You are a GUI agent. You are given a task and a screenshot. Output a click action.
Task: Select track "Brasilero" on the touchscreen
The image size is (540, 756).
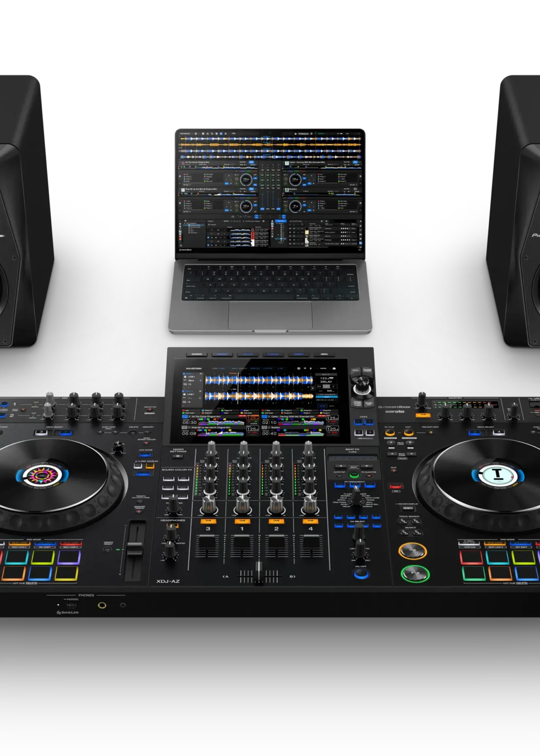tap(276, 428)
